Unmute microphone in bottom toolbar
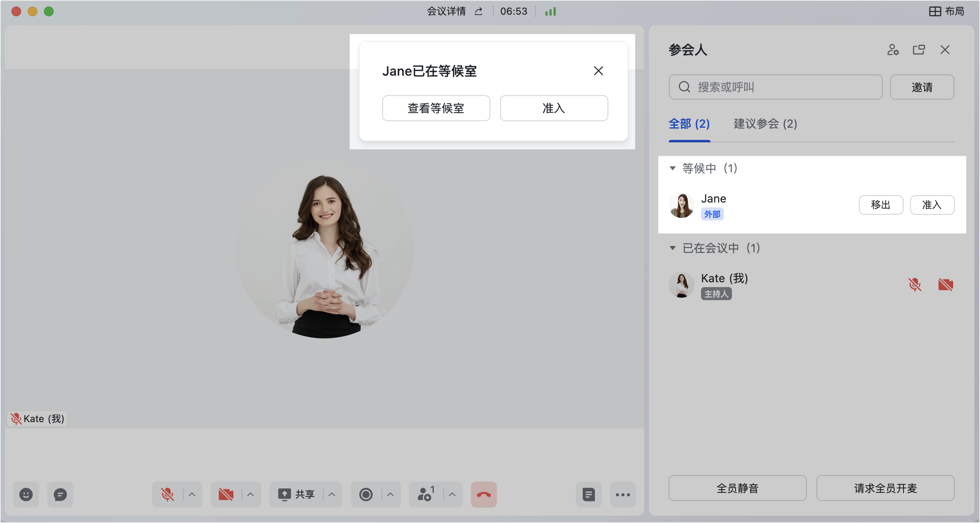The width and height of the screenshot is (980, 523). (x=167, y=495)
